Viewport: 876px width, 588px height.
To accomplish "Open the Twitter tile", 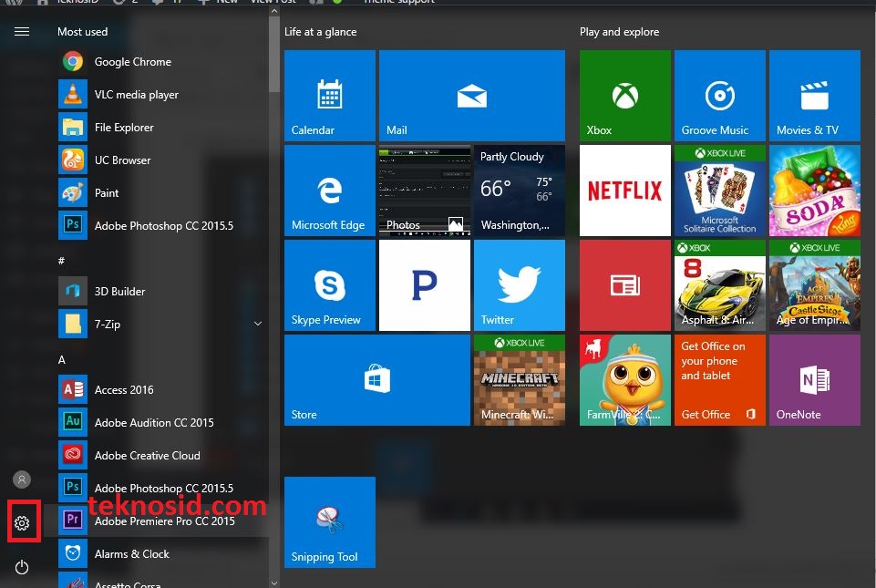I will point(520,285).
